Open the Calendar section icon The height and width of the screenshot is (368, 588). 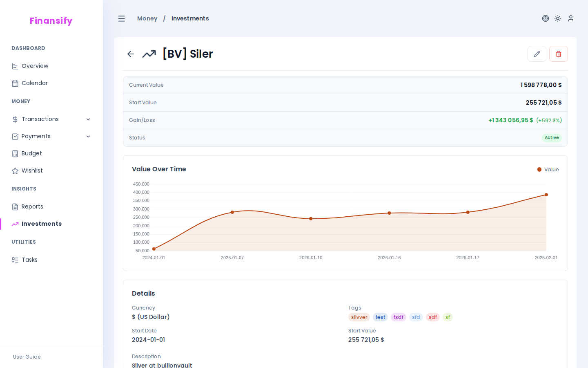click(14, 83)
